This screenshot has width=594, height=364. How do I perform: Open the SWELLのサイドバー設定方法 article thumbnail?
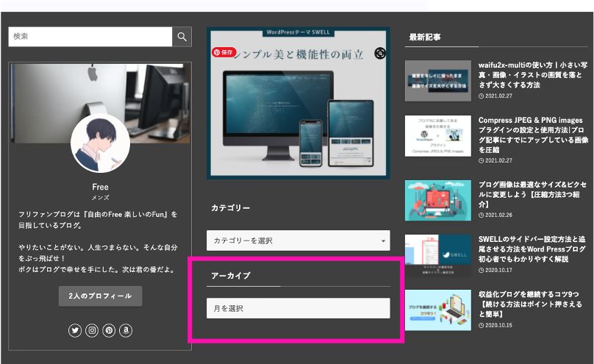coord(438,255)
